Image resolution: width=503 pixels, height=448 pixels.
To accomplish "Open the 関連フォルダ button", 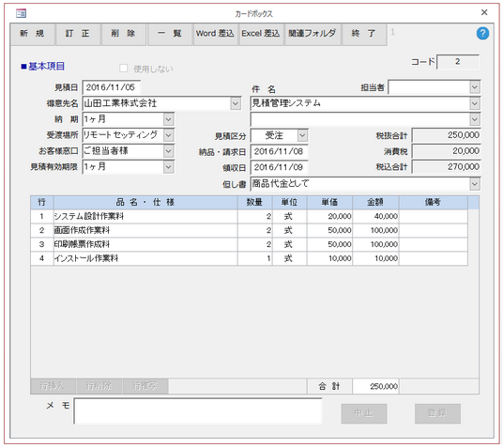I will 312,34.
